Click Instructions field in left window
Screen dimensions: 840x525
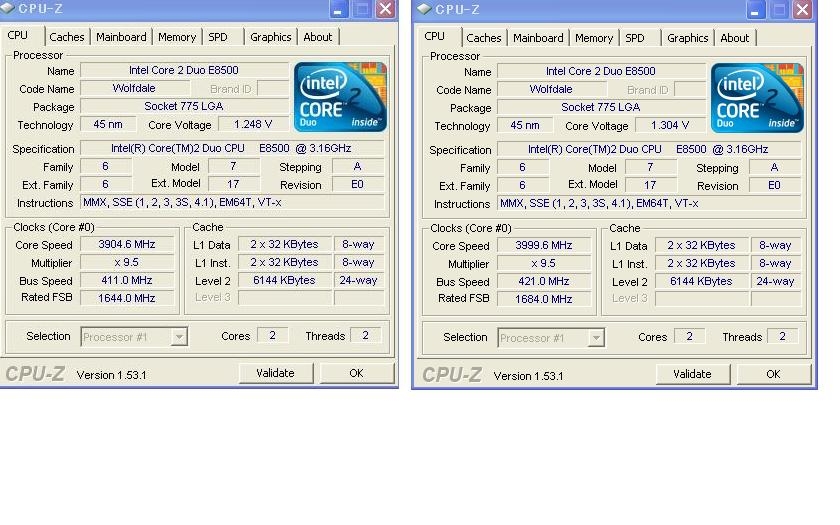(x=231, y=202)
